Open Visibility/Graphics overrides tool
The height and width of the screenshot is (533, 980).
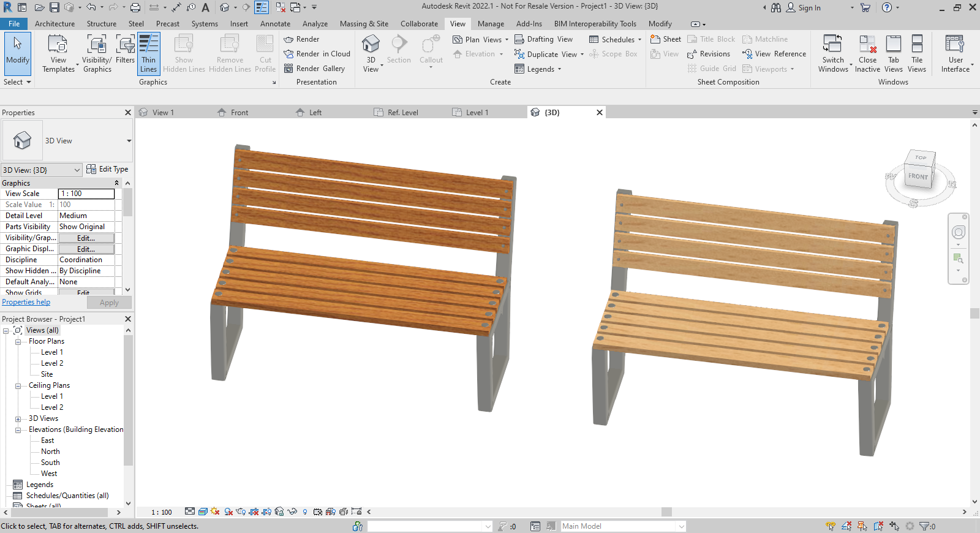tap(97, 54)
